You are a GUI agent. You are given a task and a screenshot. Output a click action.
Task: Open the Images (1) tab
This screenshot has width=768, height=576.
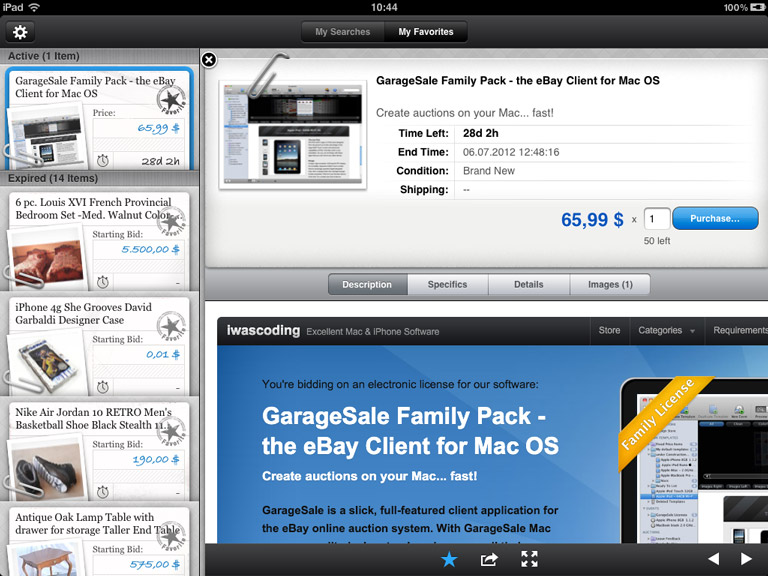[x=610, y=285]
